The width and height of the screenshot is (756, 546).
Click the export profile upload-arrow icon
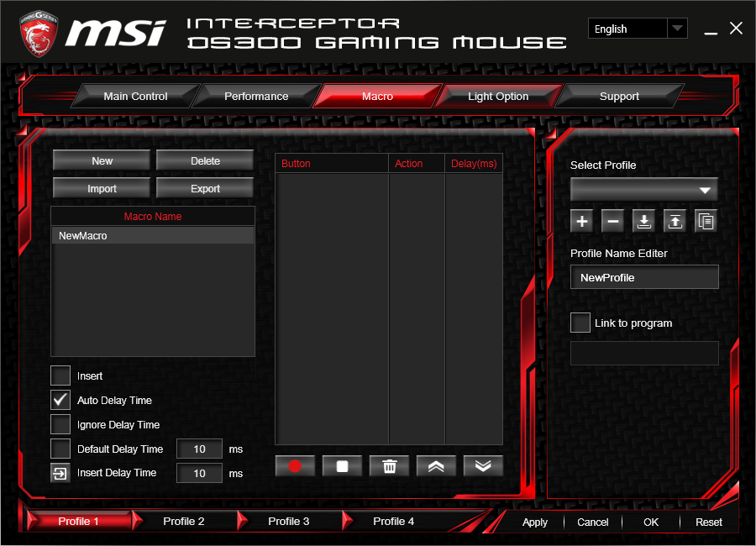tap(675, 222)
